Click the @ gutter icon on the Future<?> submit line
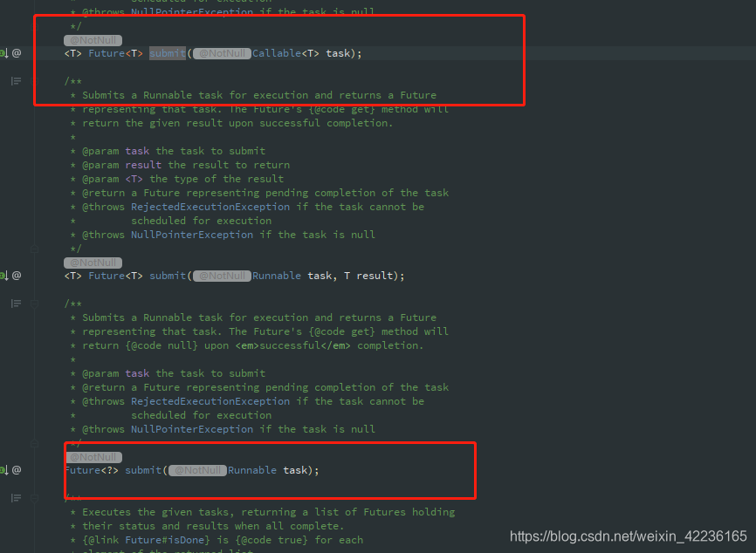The height and width of the screenshot is (553, 756). tap(17, 470)
